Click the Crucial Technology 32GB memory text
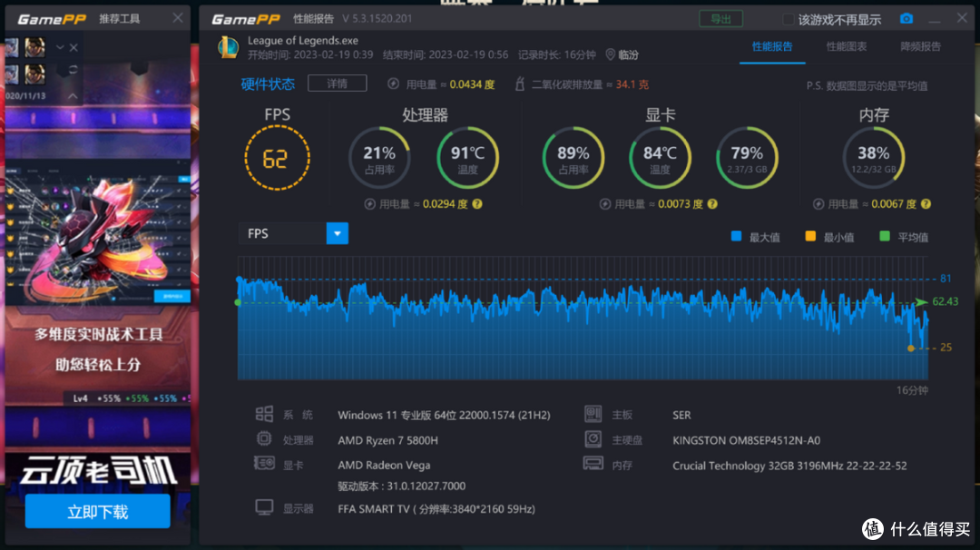 [x=789, y=466]
